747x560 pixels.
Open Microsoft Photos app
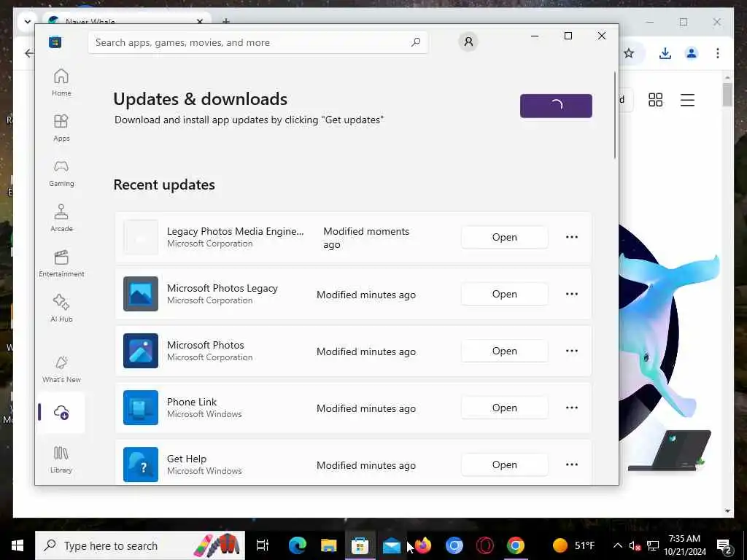click(505, 351)
